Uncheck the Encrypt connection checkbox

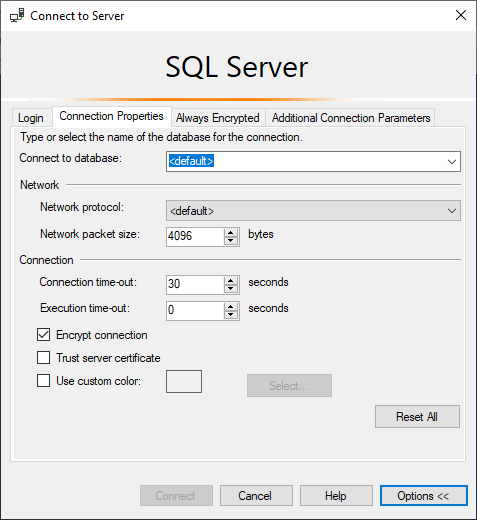pos(43,335)
